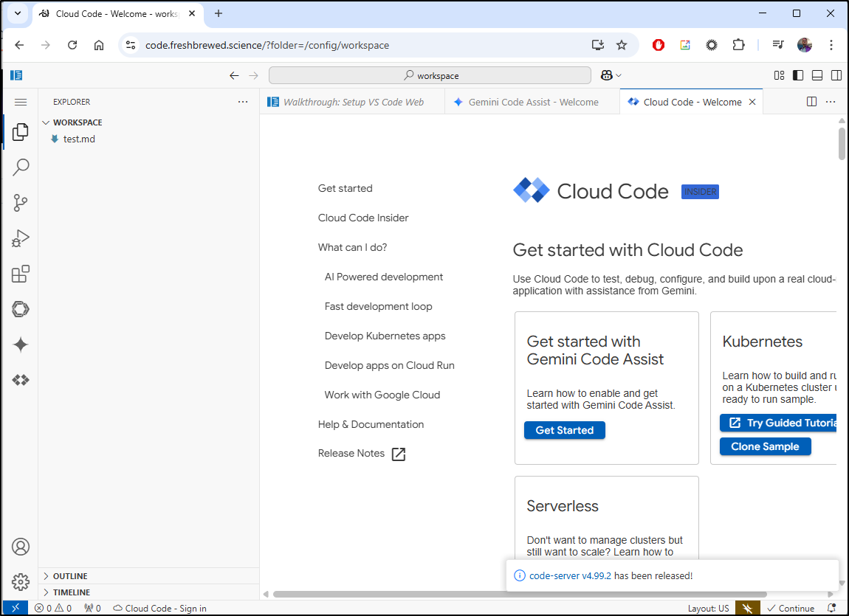This screenshot has height=616, width=849.
Task: Click the notifications bell in the status bar
Action: pos(832,609)
